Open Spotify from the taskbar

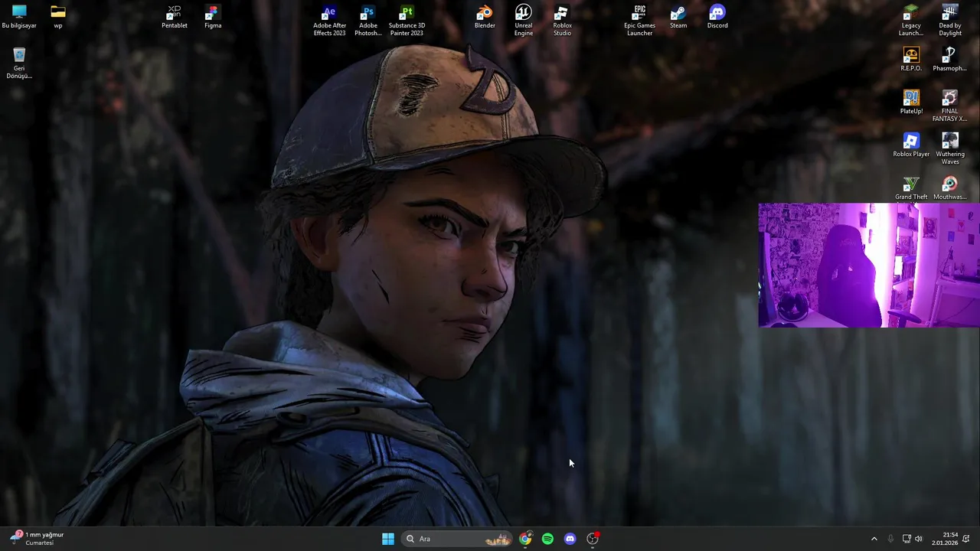coord(547,539)
